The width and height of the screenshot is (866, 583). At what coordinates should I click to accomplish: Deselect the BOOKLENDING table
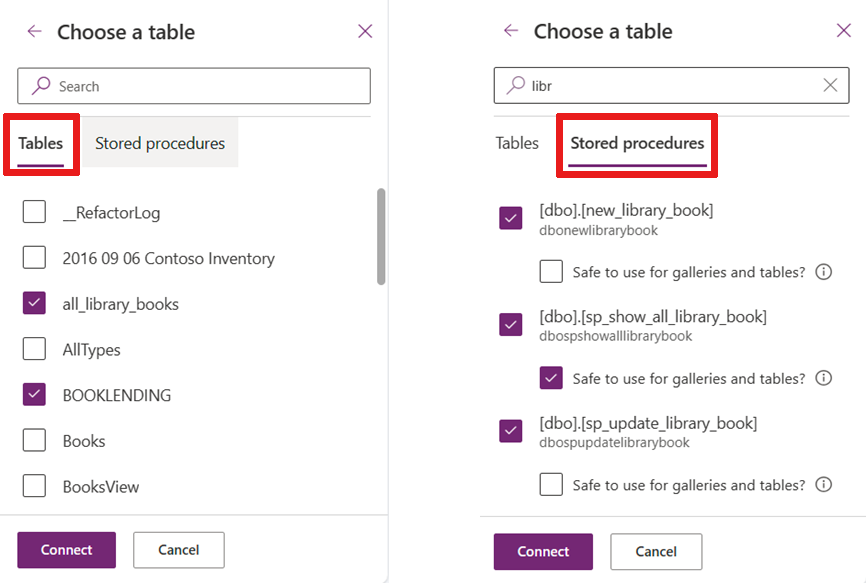(x=35, y=394)
